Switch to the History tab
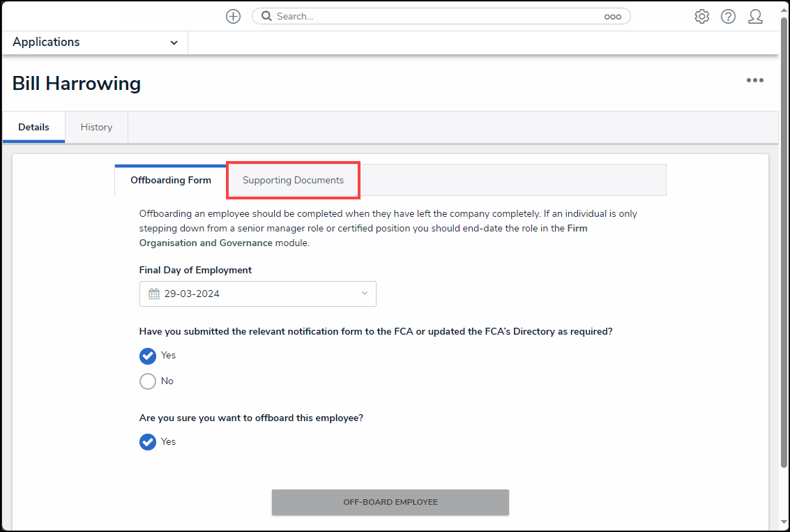 click(x=96, y=127)
